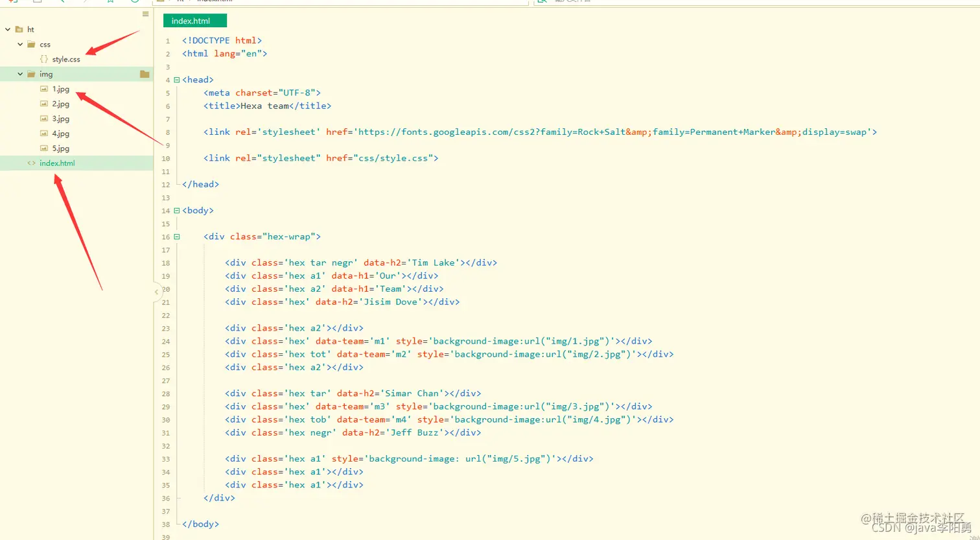The width and height of the screenshot is (980, 540).
Task: Click the data-h1='Team' attribute
Action: coord(369,288)
